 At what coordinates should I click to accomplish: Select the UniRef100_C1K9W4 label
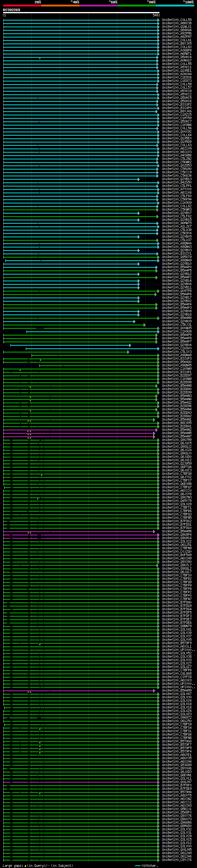pos(177,125)
